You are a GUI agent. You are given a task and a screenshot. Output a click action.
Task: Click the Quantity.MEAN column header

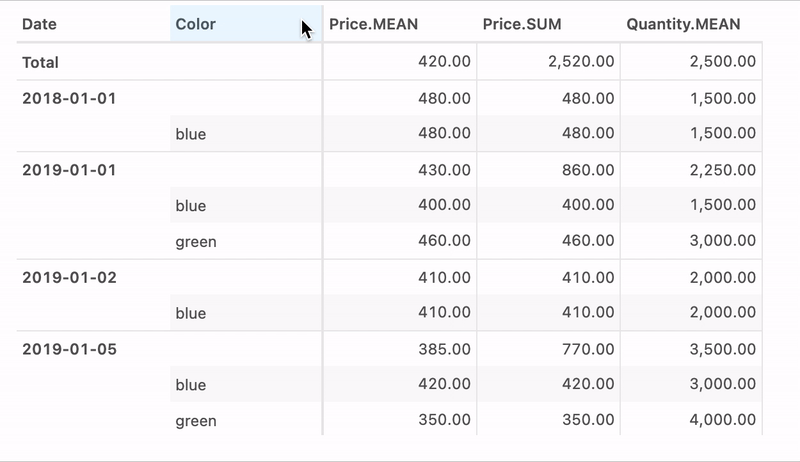[x=683, y=24]
